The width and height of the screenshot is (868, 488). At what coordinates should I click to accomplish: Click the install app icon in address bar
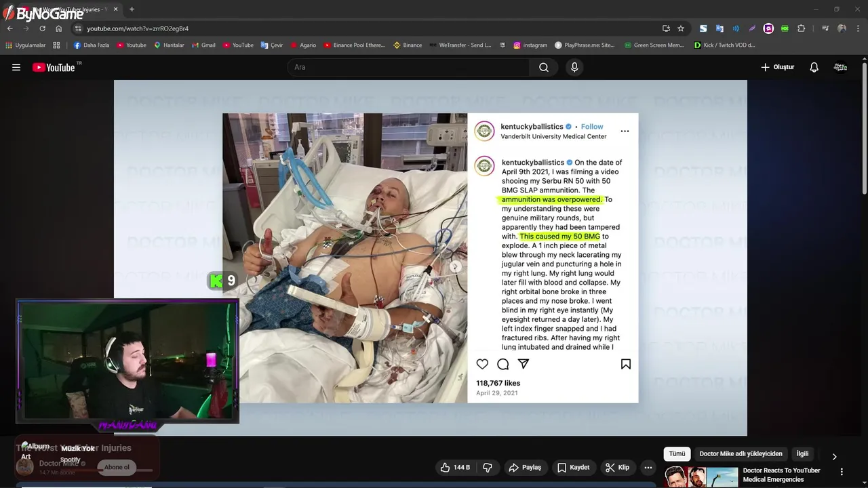click(666, 28)
